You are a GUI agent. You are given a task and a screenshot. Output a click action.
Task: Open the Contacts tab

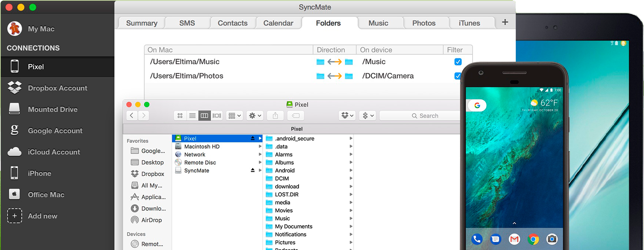[233, 23]
